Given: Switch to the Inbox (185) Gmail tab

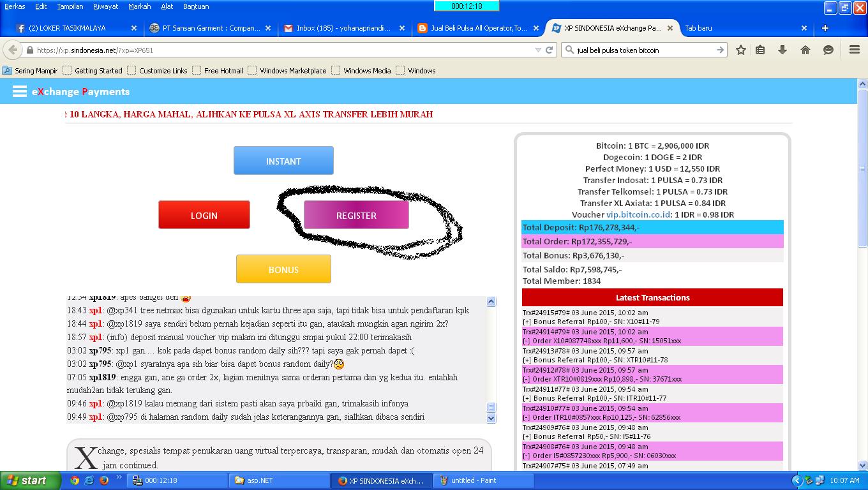Looking at the screenshot, I should [343, 28].
